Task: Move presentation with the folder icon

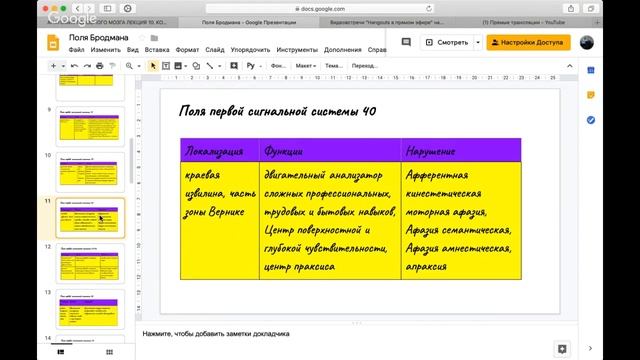Action: [154, 38]
